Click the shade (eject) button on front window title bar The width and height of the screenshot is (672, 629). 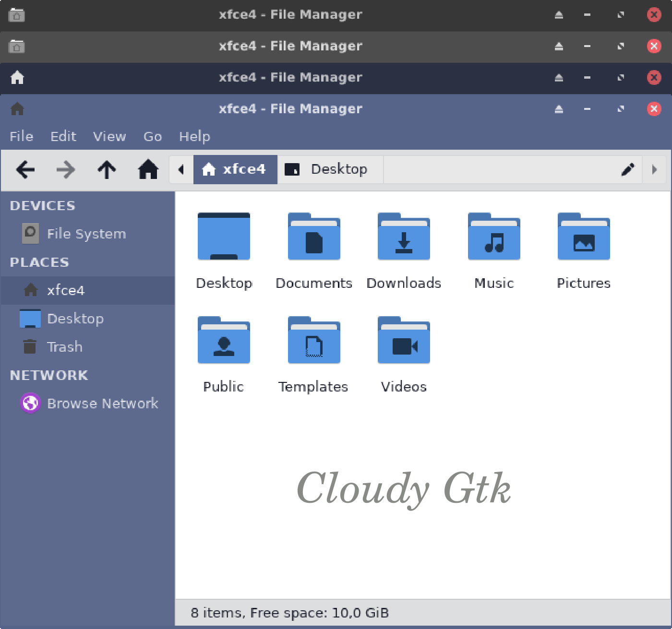[x=559, y=109]
